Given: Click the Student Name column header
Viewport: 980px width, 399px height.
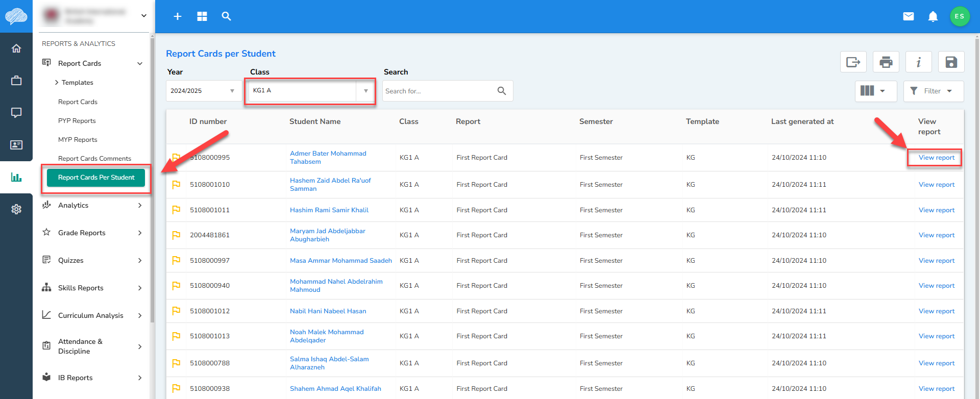Looking at the screenshot, I should tap(315, 121).
